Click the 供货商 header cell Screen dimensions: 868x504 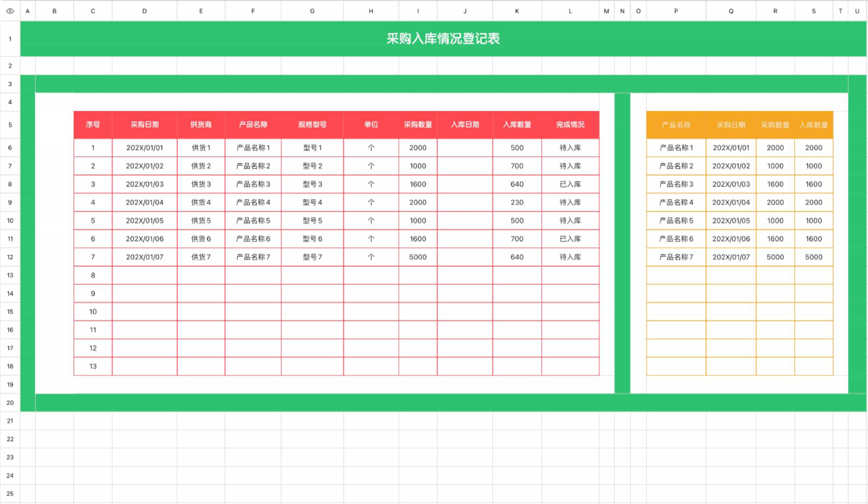201,125
